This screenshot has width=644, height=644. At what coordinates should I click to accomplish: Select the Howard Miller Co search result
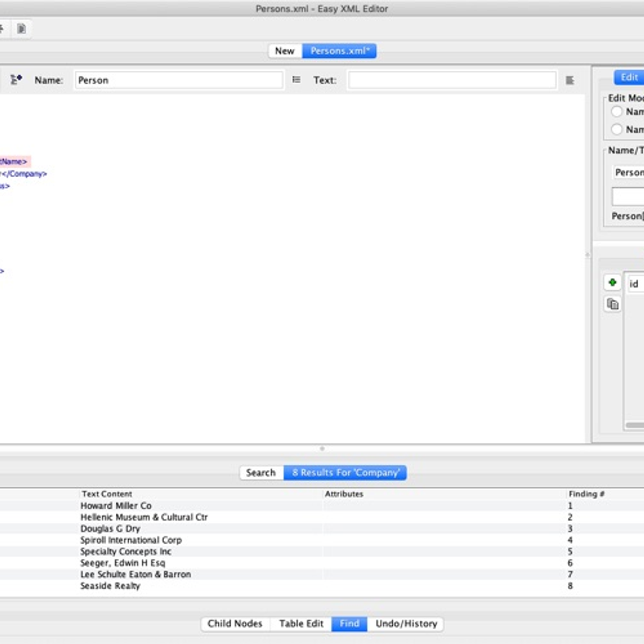[116, 506]
